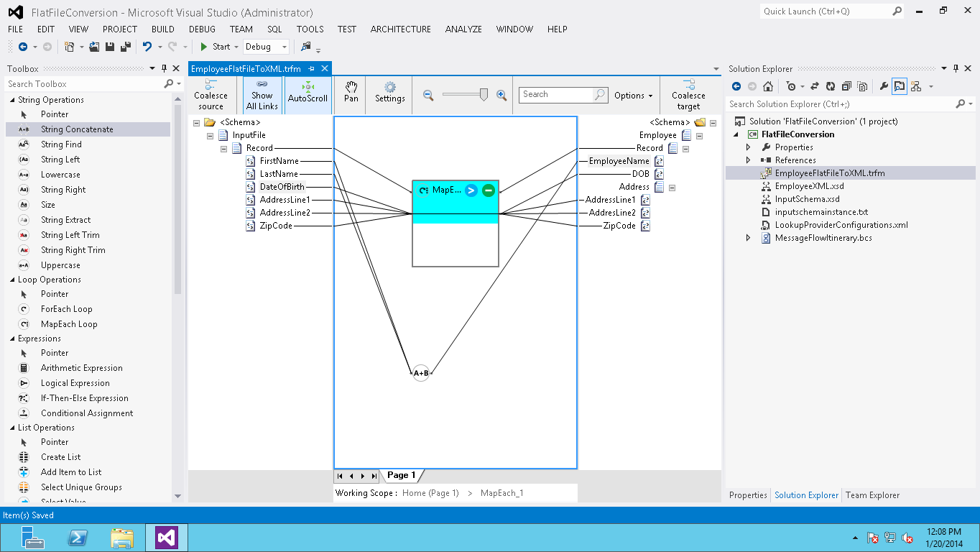Expand MessageFlowItinerary.bcs node
The width and height of the screenshot is (980, 552).
pyautogui.click(x=748, y=238)
